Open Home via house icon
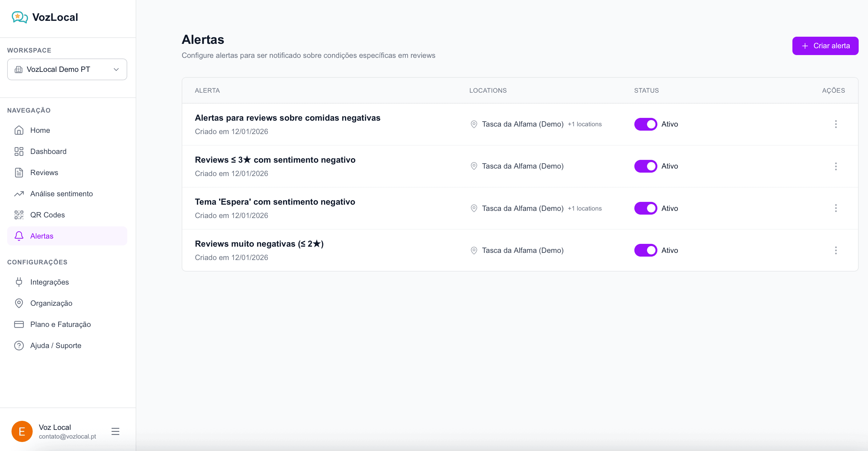 [19, 130]
